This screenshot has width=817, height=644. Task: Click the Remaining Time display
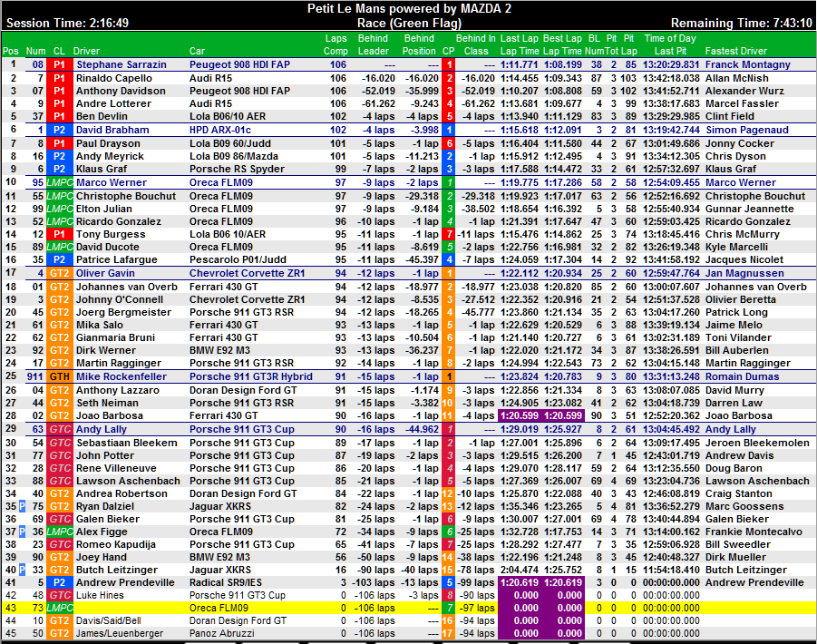(x=741, y=23)
